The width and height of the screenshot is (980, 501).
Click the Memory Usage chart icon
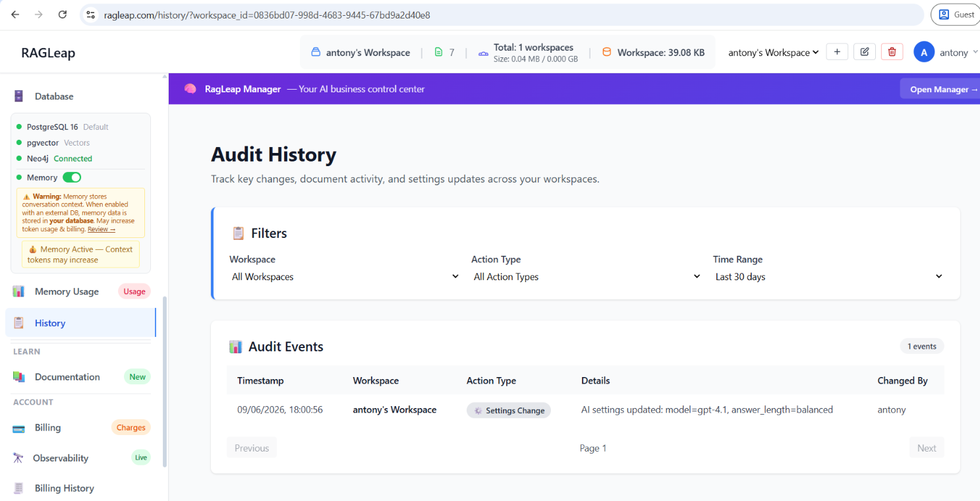pos(18,291)
